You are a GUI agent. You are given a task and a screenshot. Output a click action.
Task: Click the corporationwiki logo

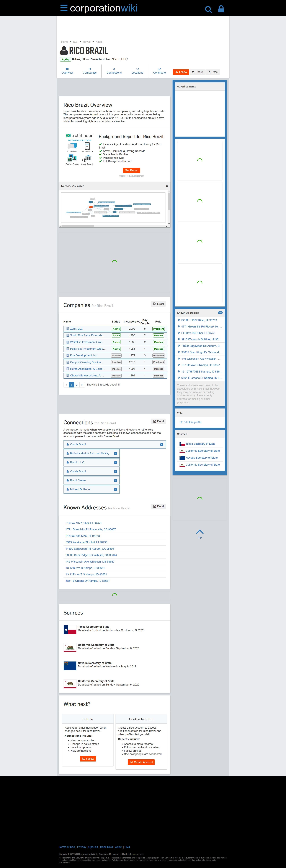104,8
